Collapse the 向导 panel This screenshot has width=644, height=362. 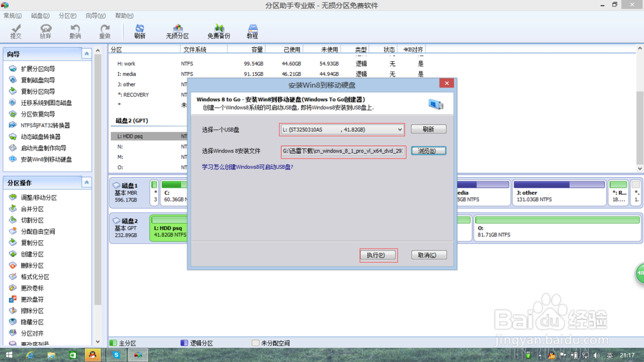(87, 54)
